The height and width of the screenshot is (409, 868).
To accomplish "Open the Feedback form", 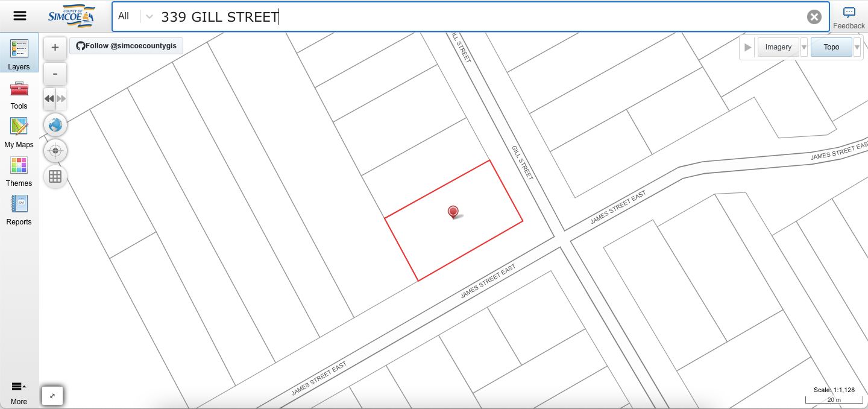I will (849, 17).
